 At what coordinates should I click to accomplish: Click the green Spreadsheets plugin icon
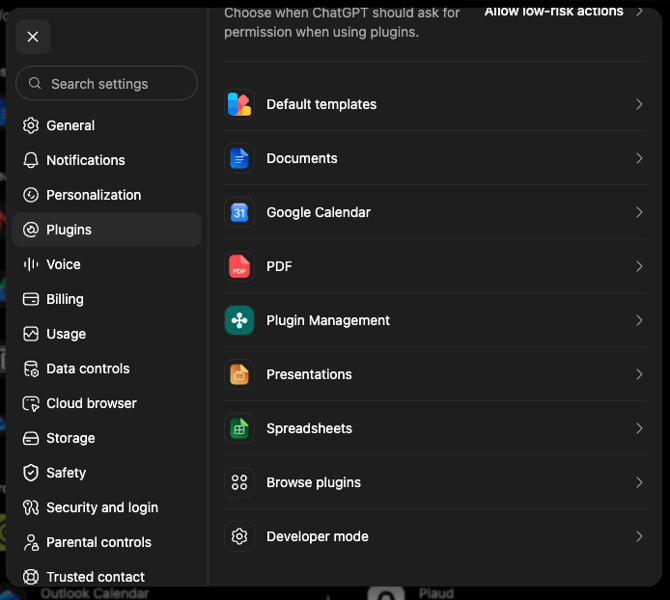(x=239, y=428)
